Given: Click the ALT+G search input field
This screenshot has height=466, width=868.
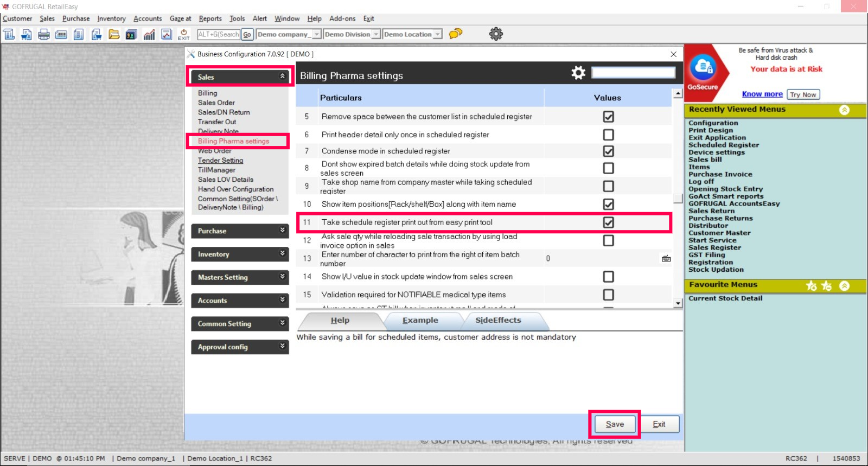Looking at the screenshot, I should pos(219,35).
